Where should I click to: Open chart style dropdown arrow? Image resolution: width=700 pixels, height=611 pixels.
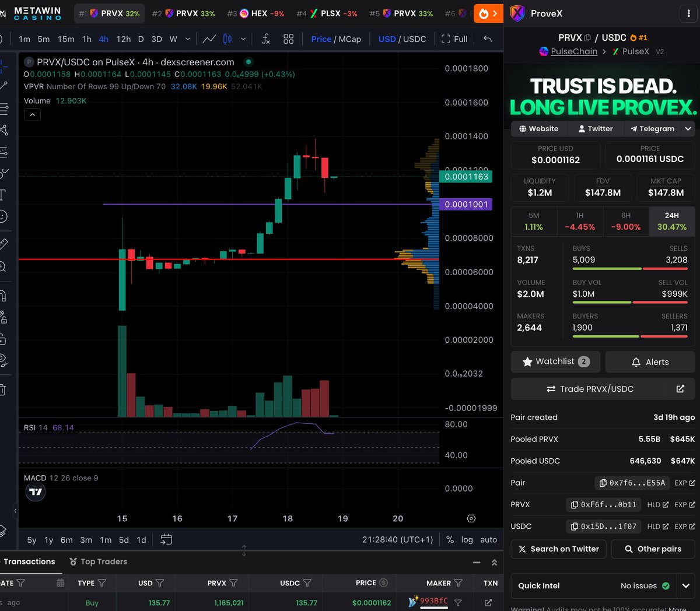pos(243,39)
